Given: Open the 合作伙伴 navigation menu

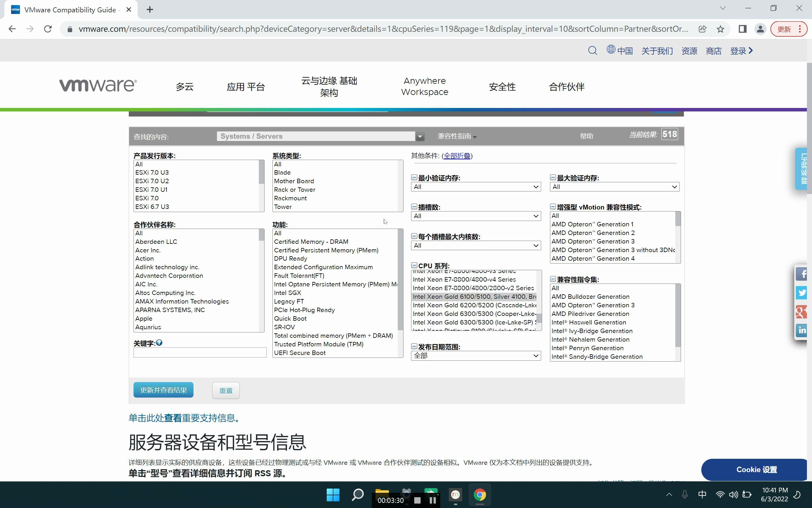Looking at the screenshot, I should pyautogui.click(x=566, y=87).
